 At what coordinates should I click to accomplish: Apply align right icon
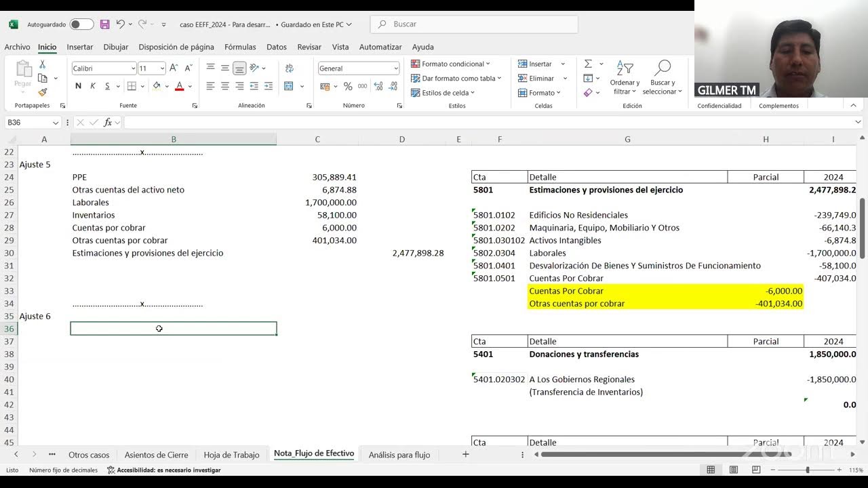(x=239, y=86)
